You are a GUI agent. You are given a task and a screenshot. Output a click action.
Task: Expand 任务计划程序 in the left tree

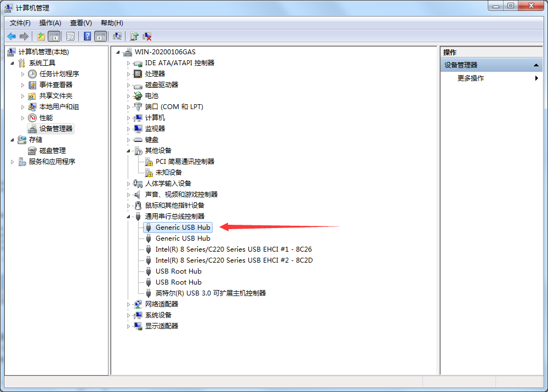click(23, 74)
